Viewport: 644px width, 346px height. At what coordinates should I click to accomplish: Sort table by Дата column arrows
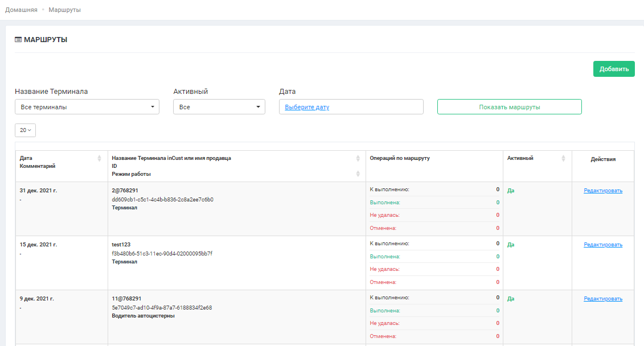tap(99, 158)
